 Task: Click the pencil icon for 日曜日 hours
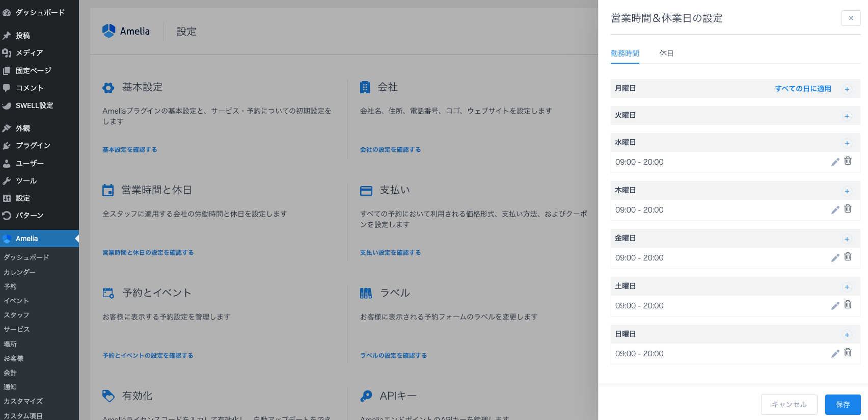[x=835, y=354]
